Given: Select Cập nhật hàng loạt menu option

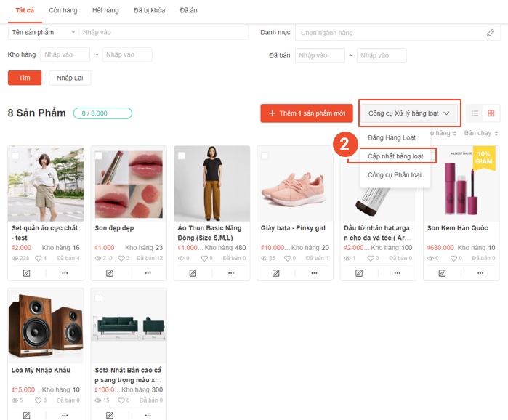Looking at the screenshot, I should pos(395,156).
